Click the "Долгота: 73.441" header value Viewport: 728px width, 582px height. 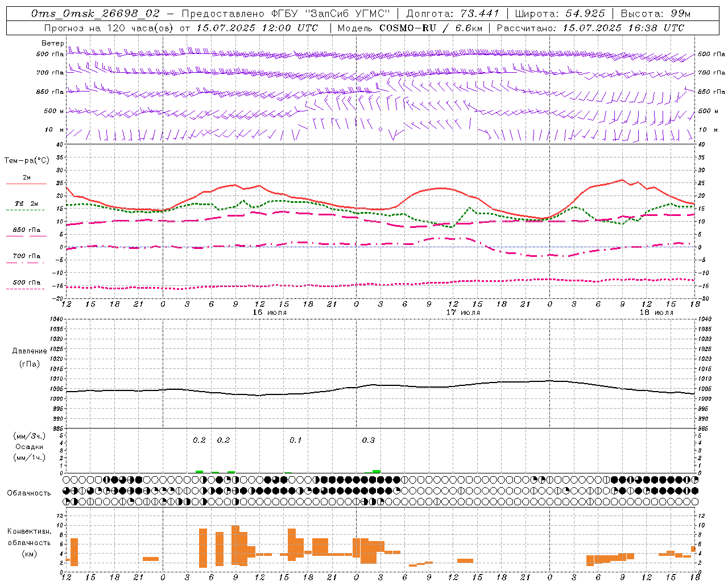coord(453,14)
